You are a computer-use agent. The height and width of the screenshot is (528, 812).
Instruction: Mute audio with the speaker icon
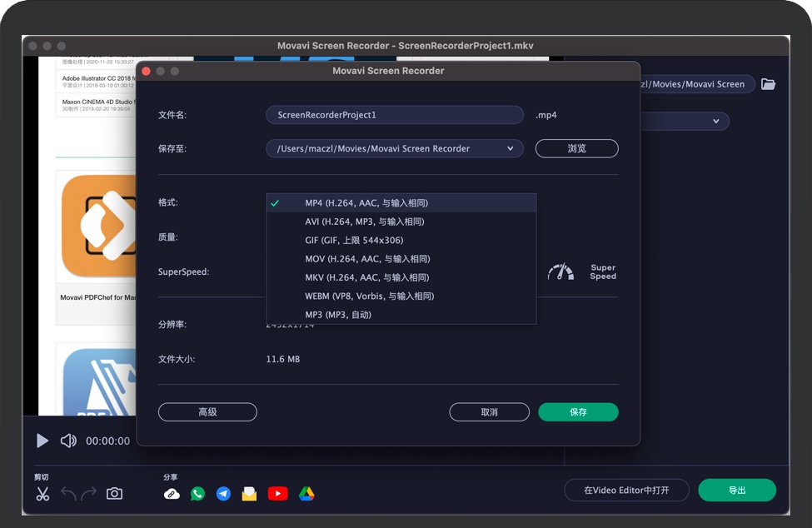(67, 441)
